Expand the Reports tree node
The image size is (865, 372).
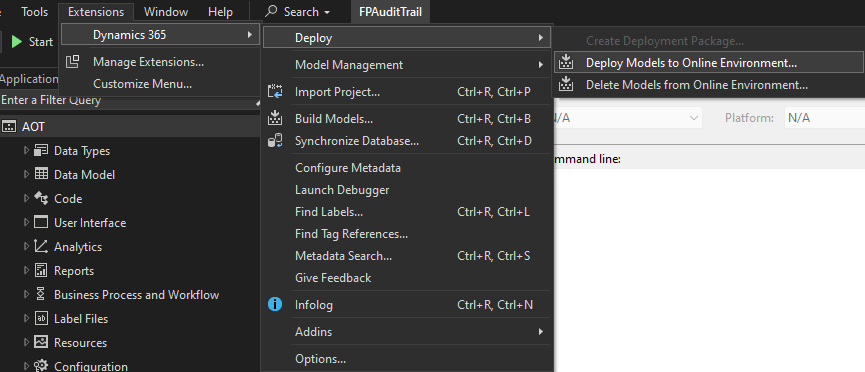pos(26,270)
